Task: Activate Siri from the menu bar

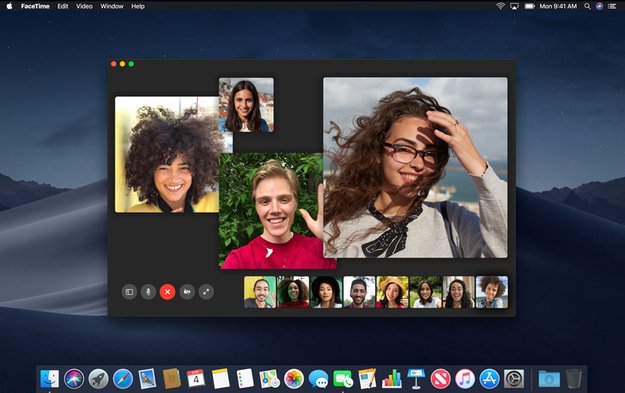Action: (599, 6)
